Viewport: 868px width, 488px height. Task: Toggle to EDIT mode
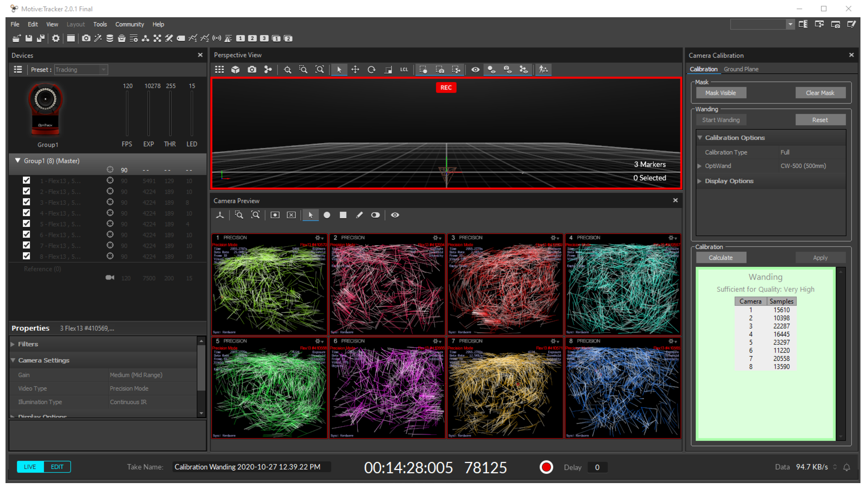pyautogui.click(x=57, y=467)
